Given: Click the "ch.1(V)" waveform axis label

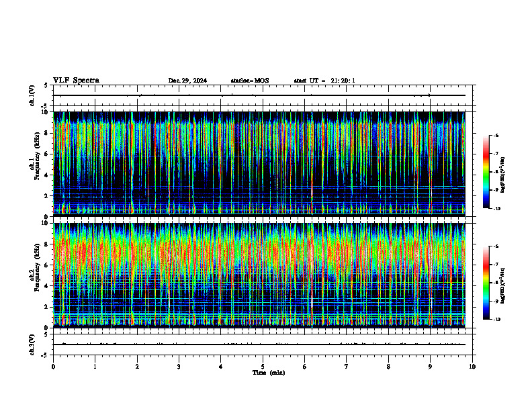Looking at the screenshot, I should (x=32, y=95).
